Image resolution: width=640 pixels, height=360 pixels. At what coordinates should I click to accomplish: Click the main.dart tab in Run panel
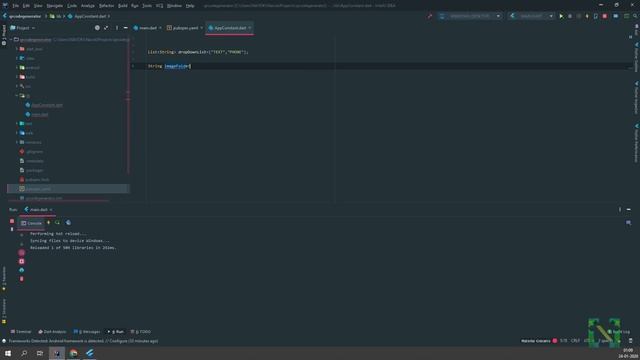(x=38, y=210)
